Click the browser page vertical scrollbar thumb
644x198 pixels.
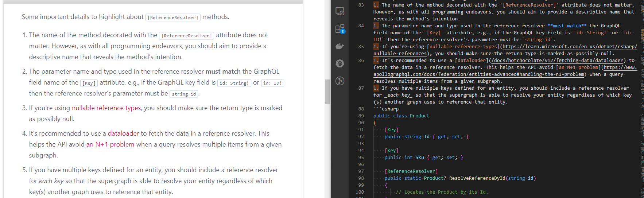(327, 92)
